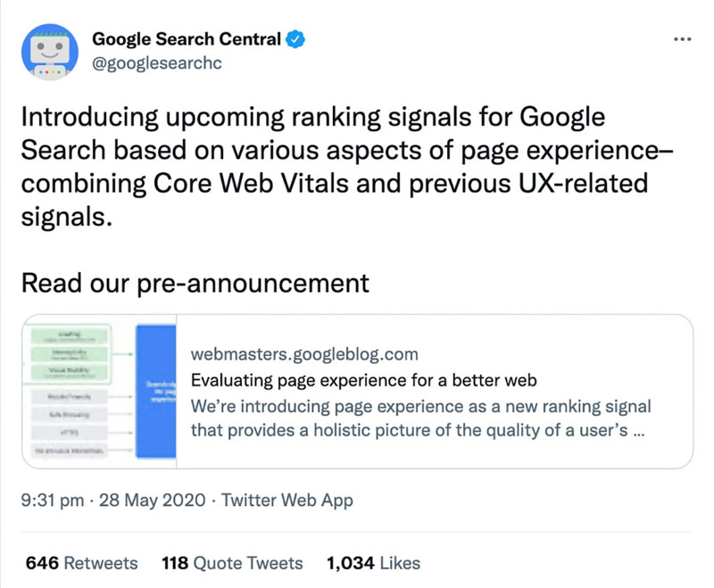Click the blue bar in the diagram image

tap(155, 393)
